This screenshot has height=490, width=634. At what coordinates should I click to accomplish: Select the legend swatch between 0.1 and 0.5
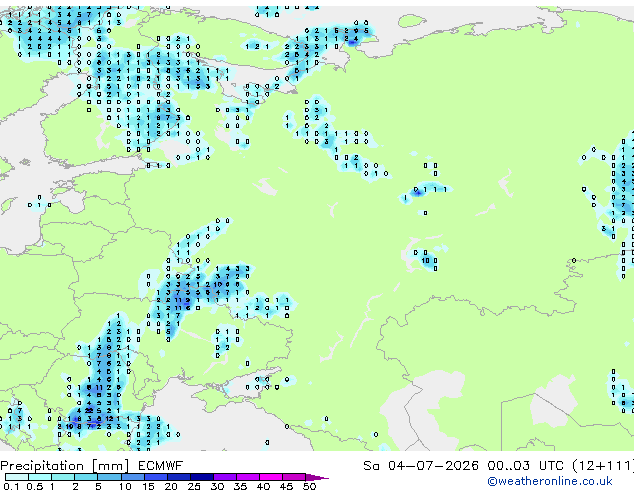click(x=17, y=477)
